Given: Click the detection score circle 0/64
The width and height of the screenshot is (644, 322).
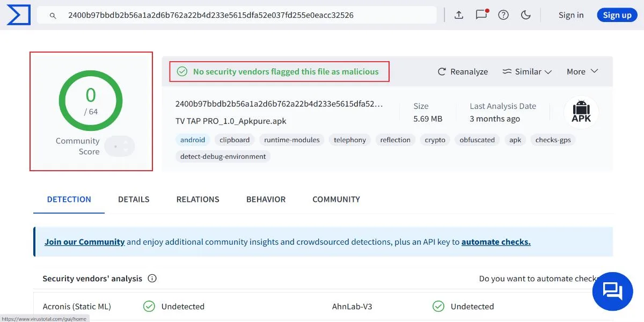Looking at the screenshot, I should coord(91,100).
